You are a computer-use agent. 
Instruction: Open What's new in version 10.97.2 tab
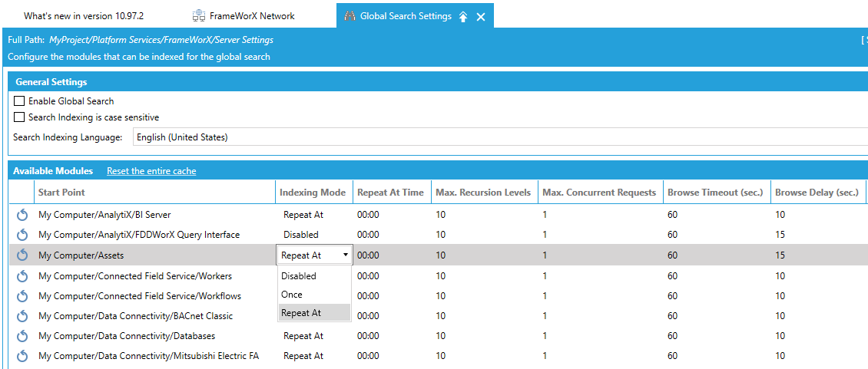pos(84,16)
